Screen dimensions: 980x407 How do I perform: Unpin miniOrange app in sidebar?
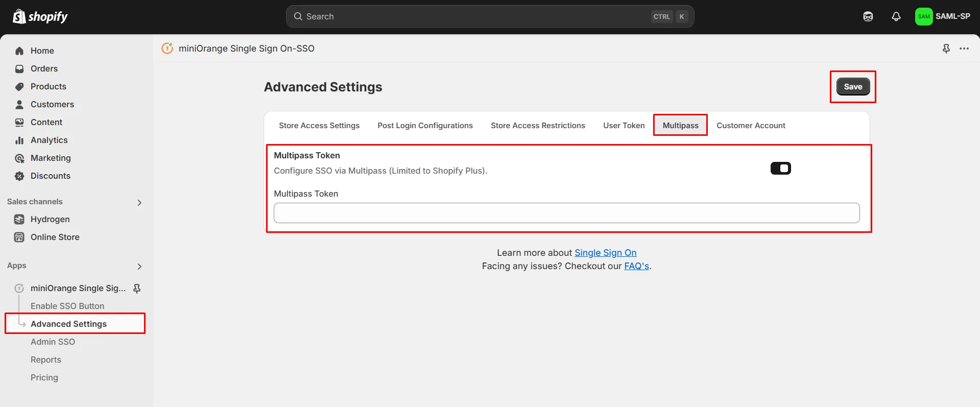click(137, 289)
